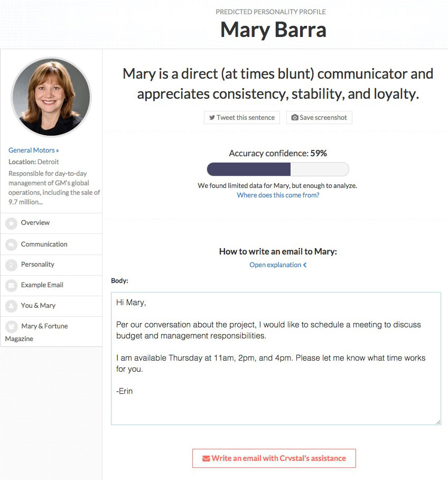The image size is (448, 480).
Task: Expand the Open explanation section
Action: point(278,265)
